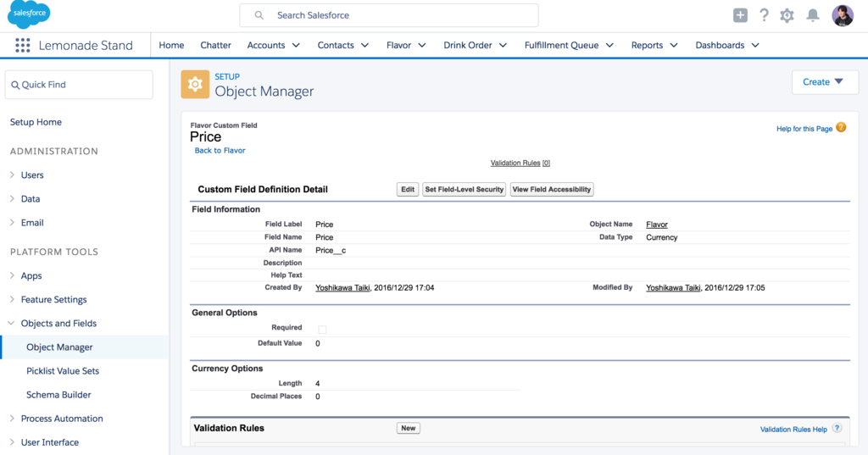Screen dimensions: 868x455
Task: Click the orange Object Manager gear icon
Action: coord(195,84)
